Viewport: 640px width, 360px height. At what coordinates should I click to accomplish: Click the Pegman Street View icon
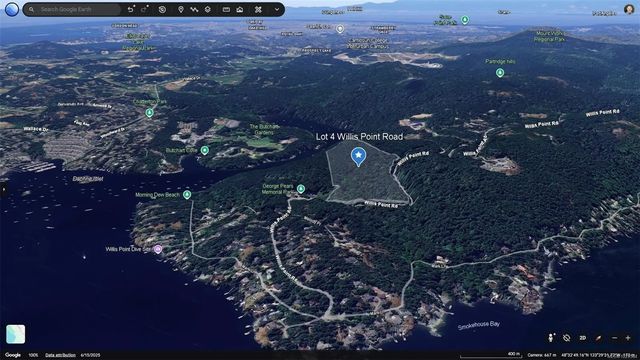551,338
